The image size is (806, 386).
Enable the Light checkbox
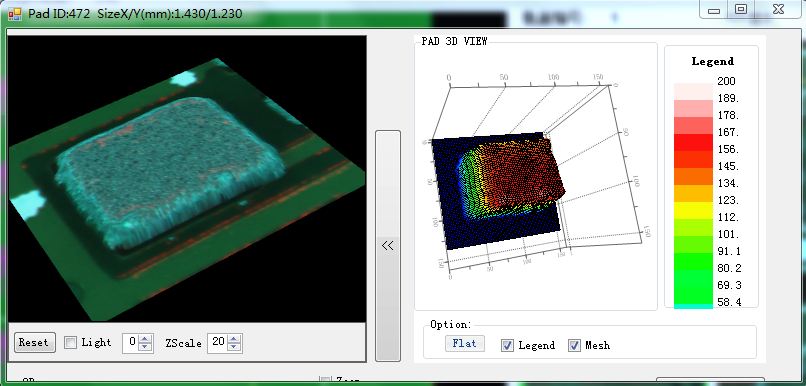pyautogui.click(x=70, y=343)
